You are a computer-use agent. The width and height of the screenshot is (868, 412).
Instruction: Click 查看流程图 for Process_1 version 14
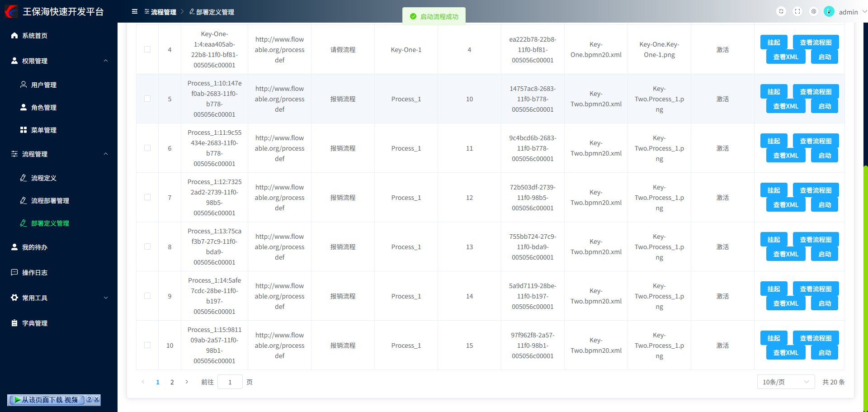coord(816,289)
